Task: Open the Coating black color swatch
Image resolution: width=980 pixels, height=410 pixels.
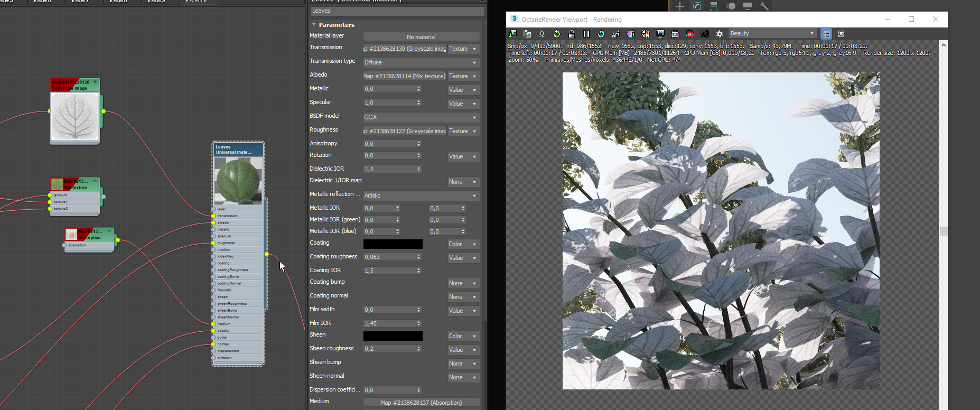Action: pos(393,244)
